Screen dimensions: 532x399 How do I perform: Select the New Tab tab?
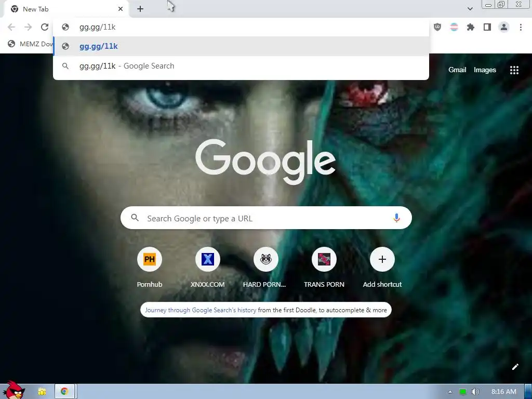[66, 9]
